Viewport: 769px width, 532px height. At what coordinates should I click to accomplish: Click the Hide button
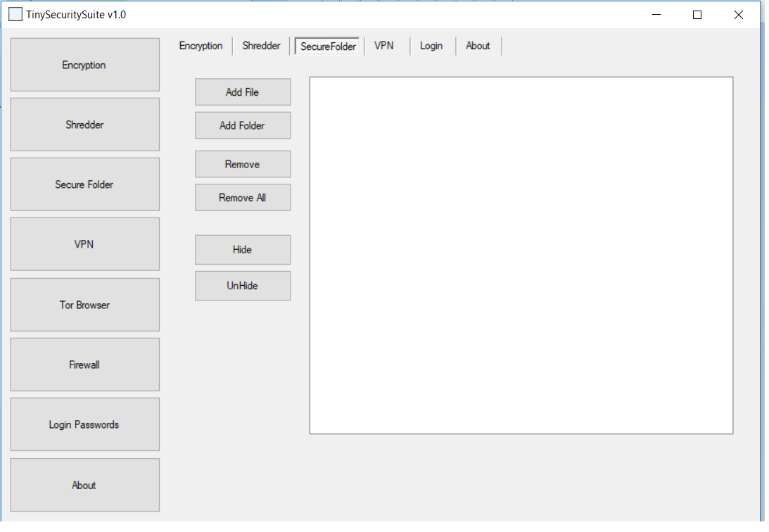pyautogui.click(x=243, y=250)
